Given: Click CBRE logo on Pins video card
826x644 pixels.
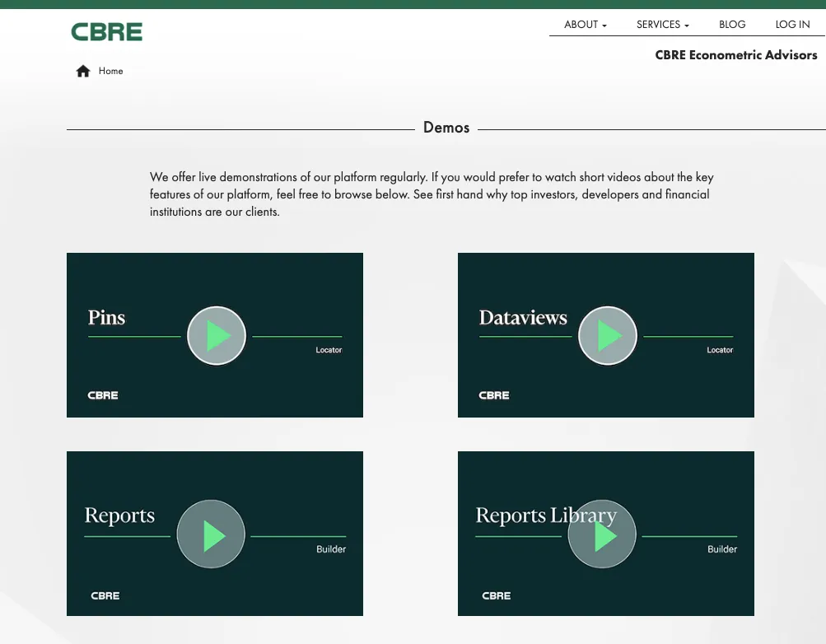Looking at the screenshot, I should click(103, 395).
